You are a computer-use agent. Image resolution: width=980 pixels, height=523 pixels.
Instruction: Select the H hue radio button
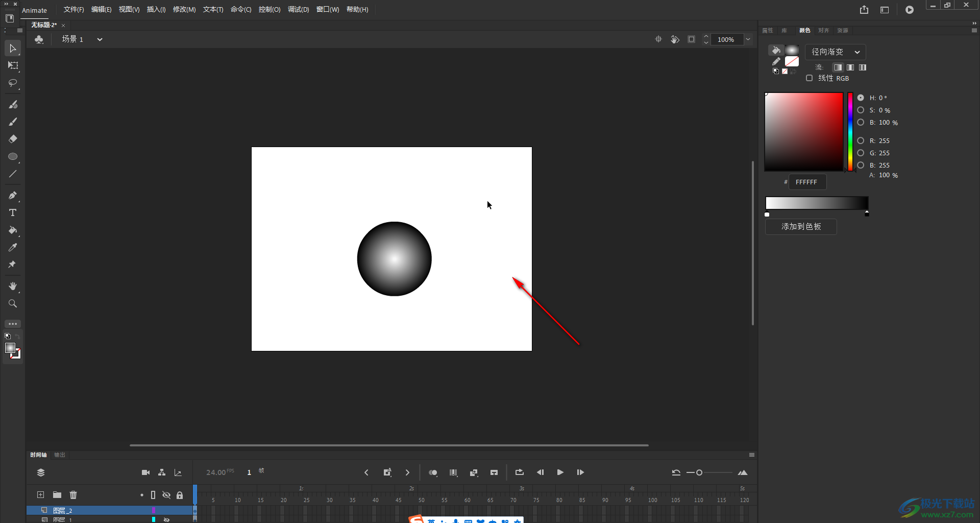861,98
